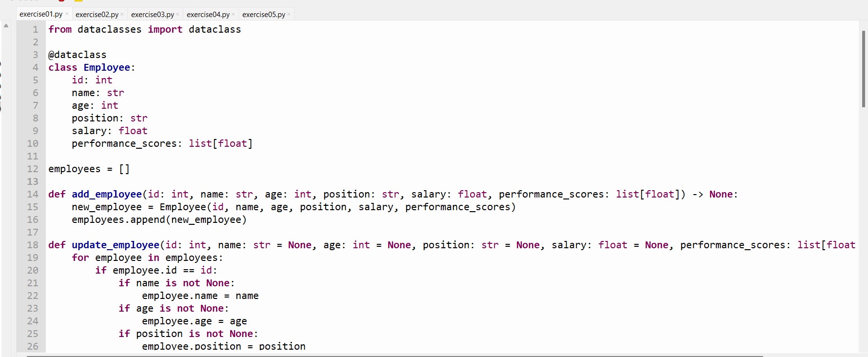
Task: Click the Employee class name
Action: pos(106,67)
